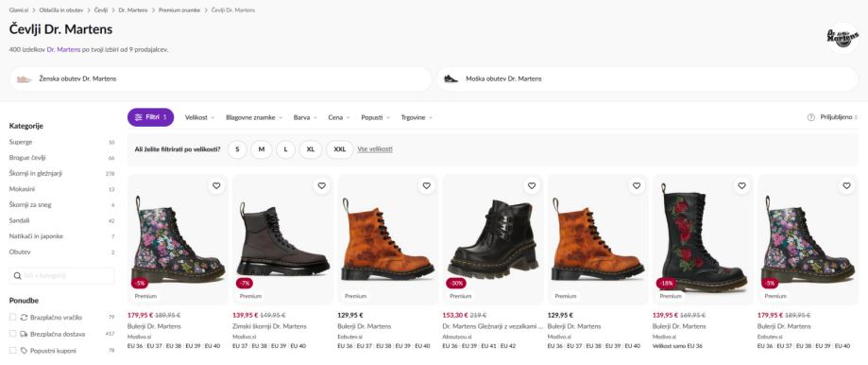Click the help icon beside Priljubljeno
Image resolution: width=868 pixels, height=365 pixels.
[811, 117]
